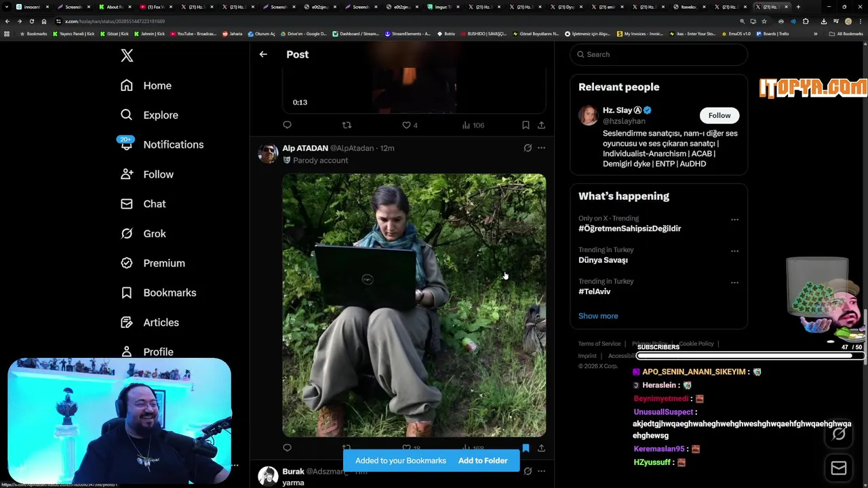
Task: Like the video post with 4 likes
Action: (410, 125)
